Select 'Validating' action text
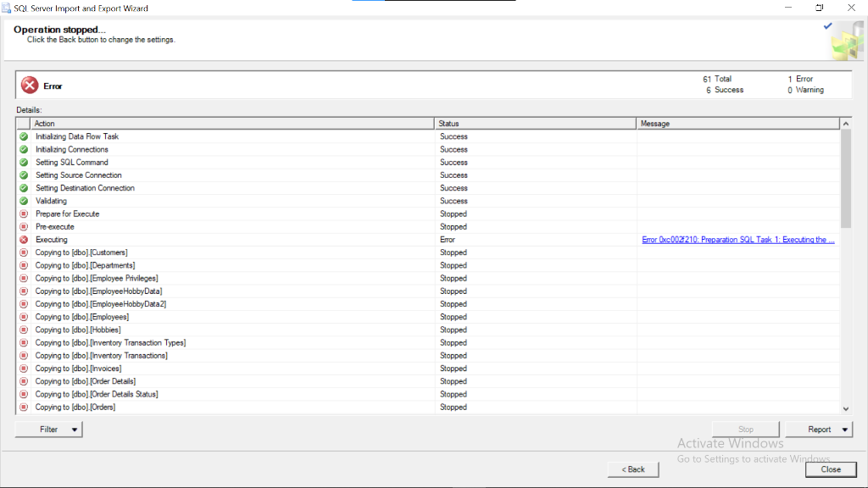This screenshot has height=488, width=868. click(52, 201)
